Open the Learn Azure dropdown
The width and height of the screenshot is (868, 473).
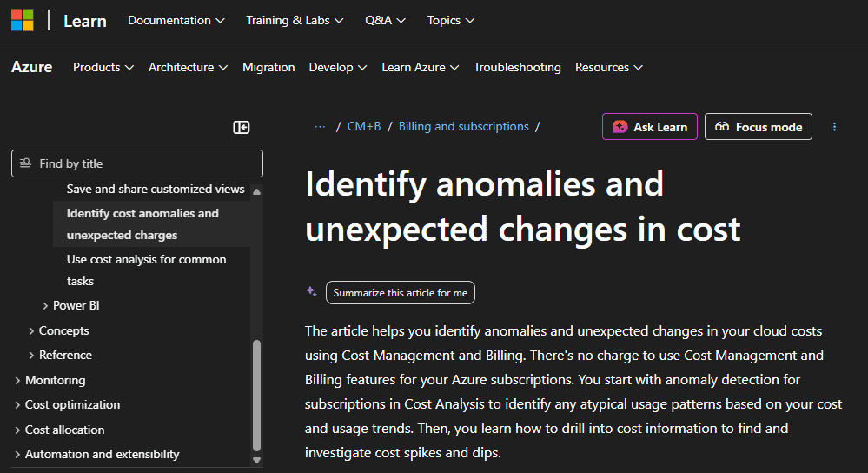click(421, 67)
